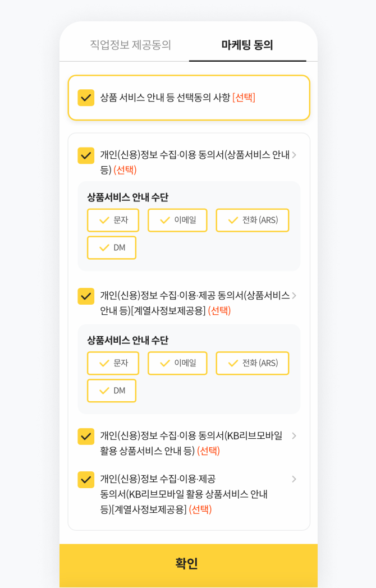Open details chevron for 수집·이용 동의서(상품서비스 안내 등)
376x588 pixels.
(x=294, y=155)
